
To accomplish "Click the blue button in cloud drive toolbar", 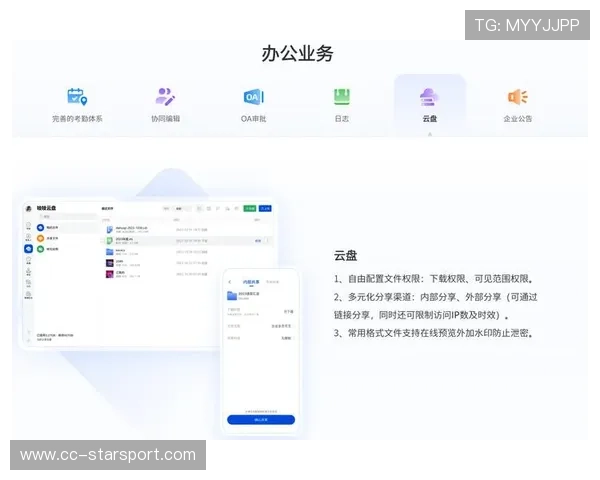I will point(265,208).
